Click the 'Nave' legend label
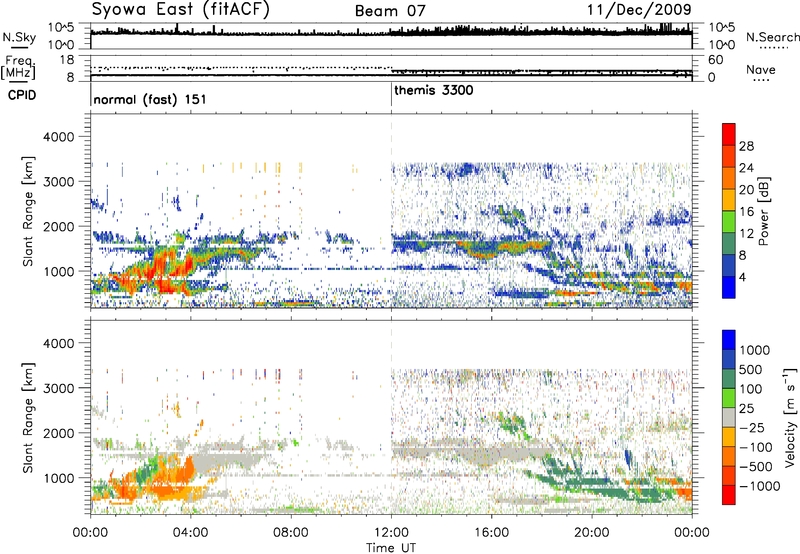This screenshot has height=554, width=800. 761,69
